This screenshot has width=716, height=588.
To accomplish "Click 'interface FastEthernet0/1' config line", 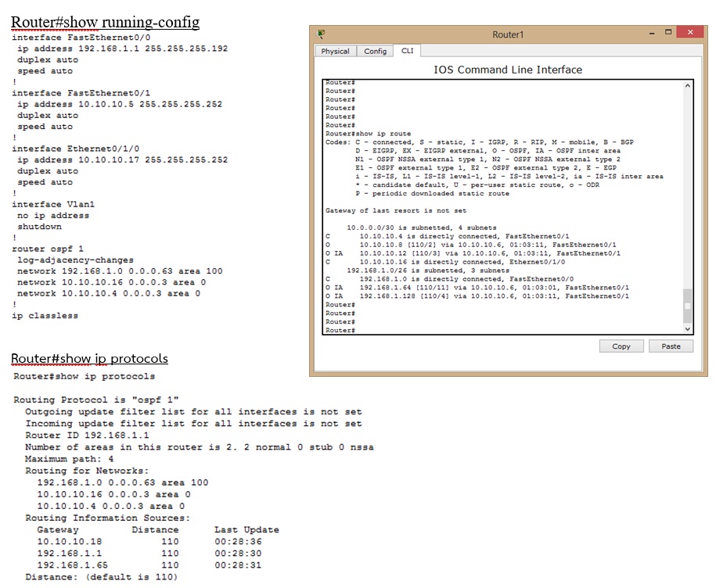I will (81, 93).
